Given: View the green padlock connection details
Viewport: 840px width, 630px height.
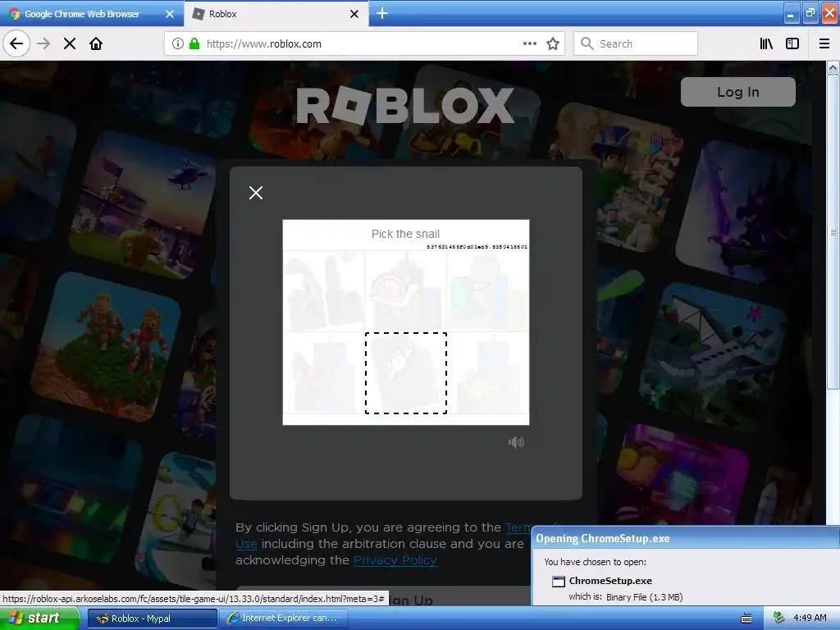Looking at the screenshot, I should [194, 43].
